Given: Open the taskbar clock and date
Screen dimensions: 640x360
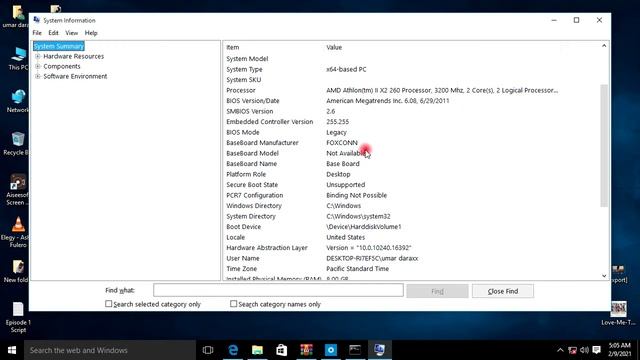Looking at the screenshot, I should click(620, 350).
